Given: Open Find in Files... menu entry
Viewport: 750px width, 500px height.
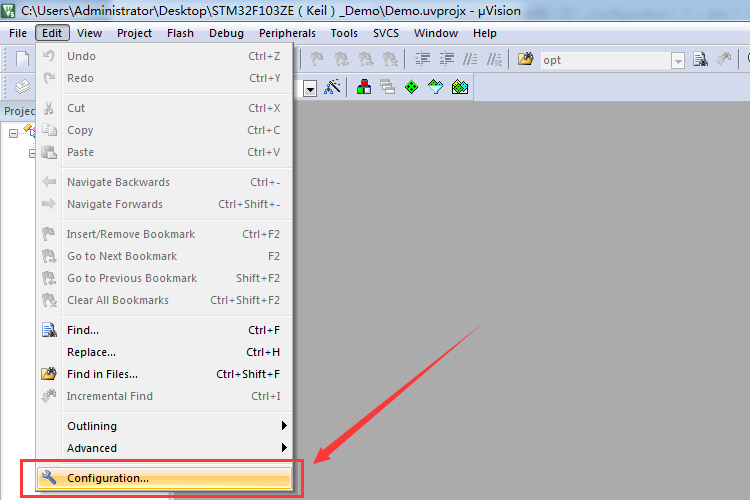Looking at the screenshot, I should click(x=165, y=374).
